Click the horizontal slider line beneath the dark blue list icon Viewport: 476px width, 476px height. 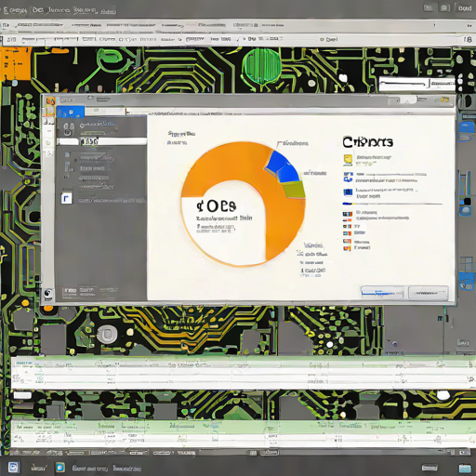tap(392, 204)
